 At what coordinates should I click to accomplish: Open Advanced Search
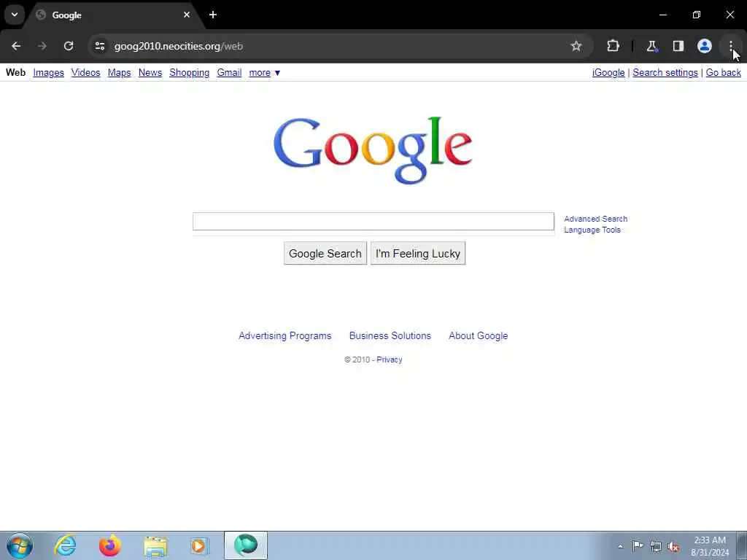(x=595, y=219)
